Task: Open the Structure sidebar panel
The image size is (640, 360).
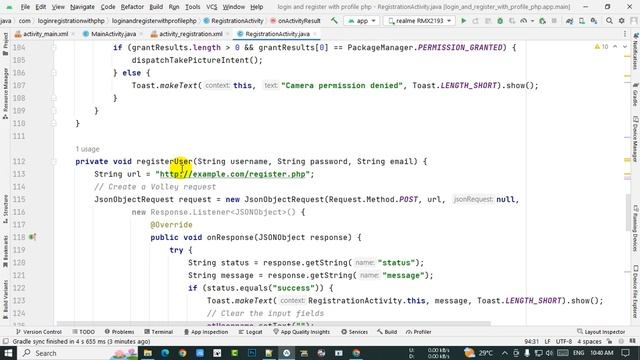Action: coord(5,208)
